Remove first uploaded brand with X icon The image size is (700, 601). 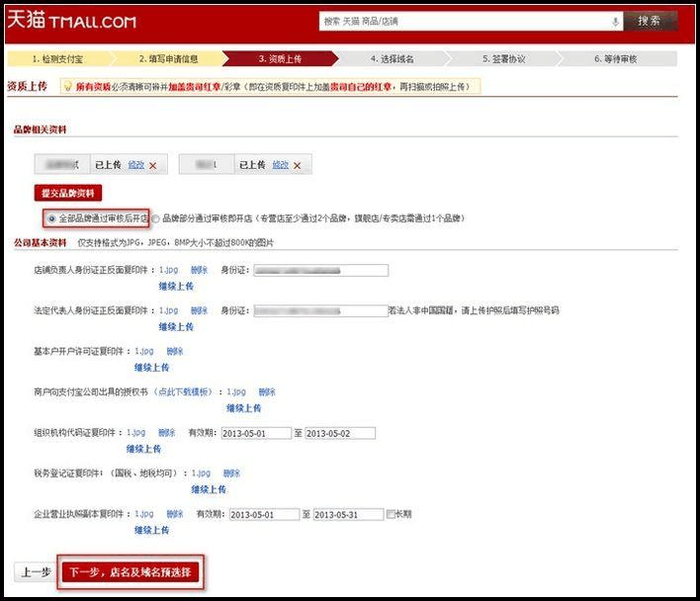point(152,165)
